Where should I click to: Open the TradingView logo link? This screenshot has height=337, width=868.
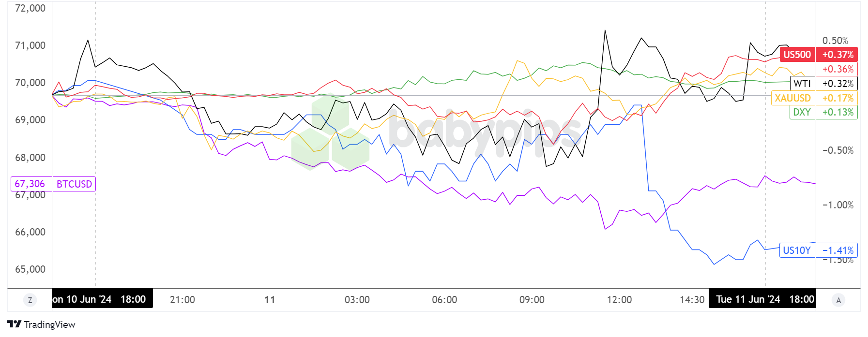tap(42, 324)
